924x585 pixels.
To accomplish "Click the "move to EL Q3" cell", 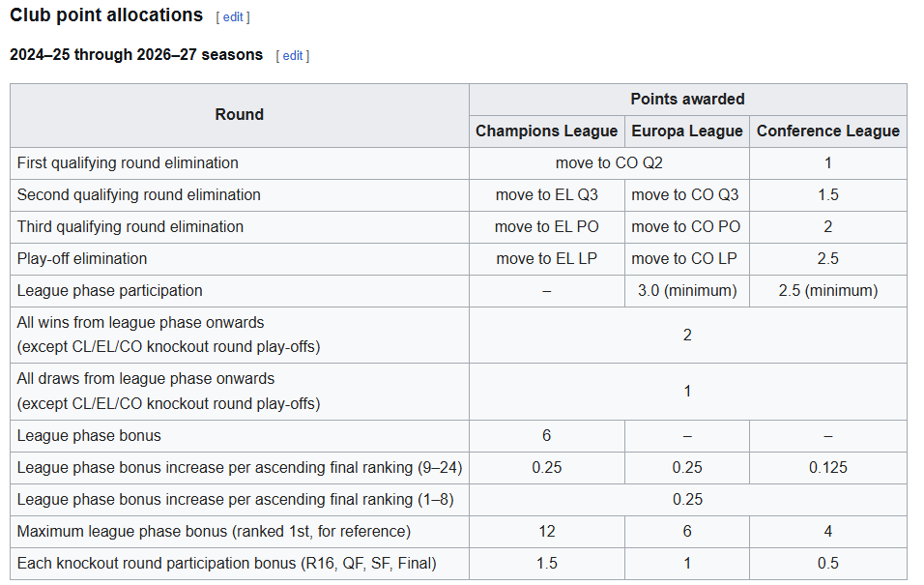I will pyautogui.click(x=546, y=194).
